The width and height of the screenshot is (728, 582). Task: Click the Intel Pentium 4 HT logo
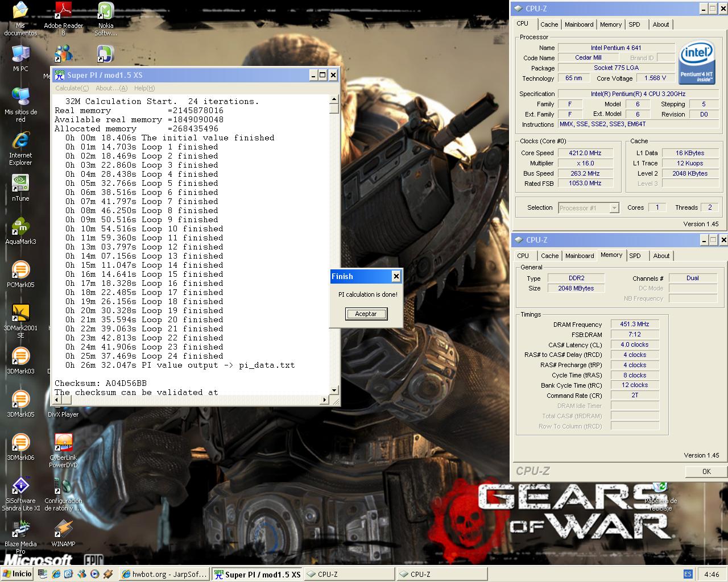tap(697, 63)
